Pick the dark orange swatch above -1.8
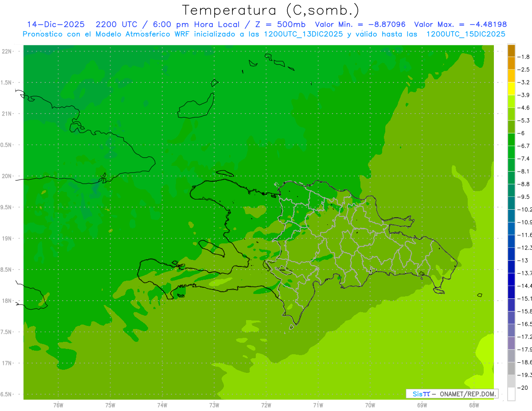532x411 pixels. [511, 51]
